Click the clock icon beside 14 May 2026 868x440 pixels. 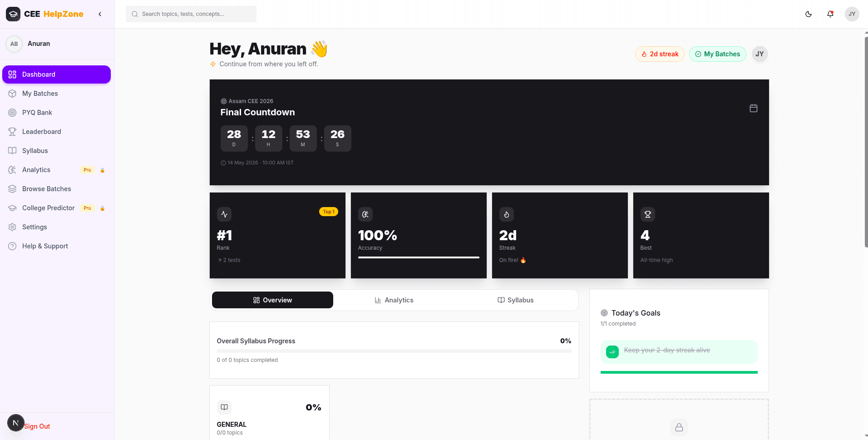(223, 163)
